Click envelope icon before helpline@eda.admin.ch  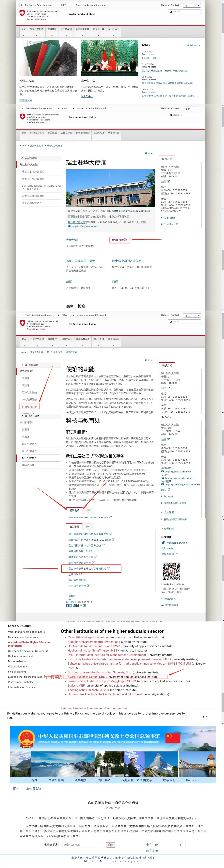tap(69, 226)
